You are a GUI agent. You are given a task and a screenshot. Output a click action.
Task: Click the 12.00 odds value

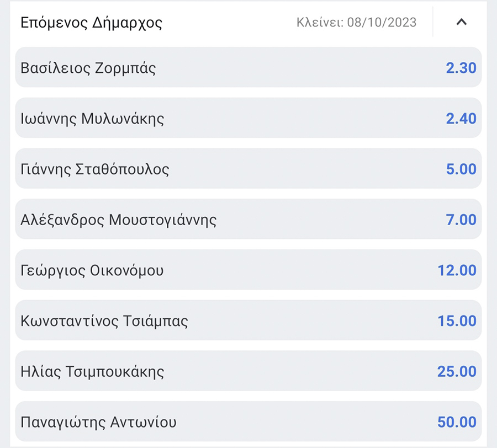[457, 270]
